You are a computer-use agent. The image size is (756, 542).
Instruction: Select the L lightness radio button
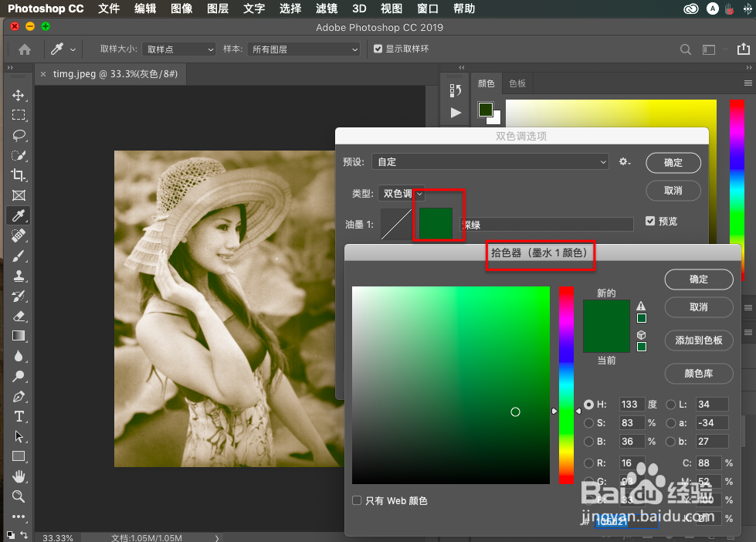(670, 405)
